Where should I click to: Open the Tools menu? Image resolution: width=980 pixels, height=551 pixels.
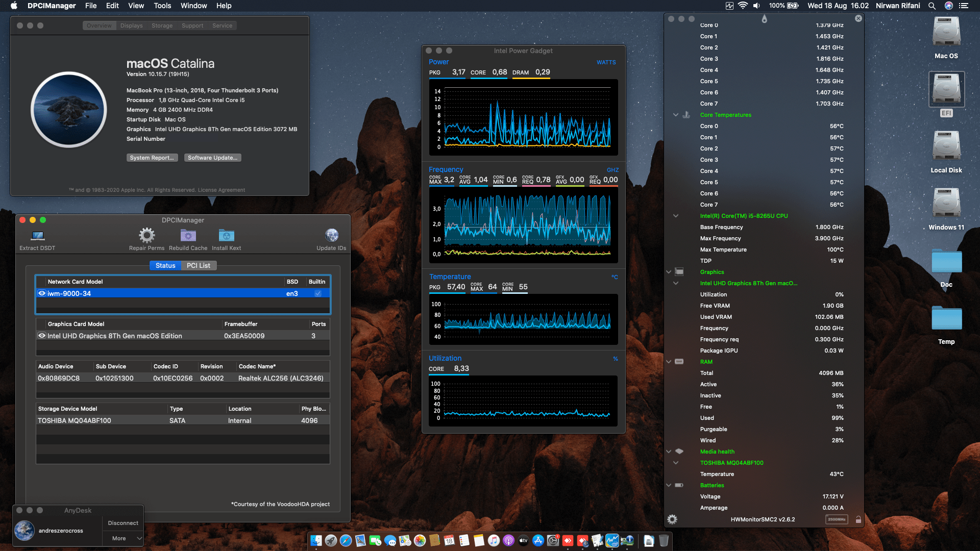[x=162, y=6]
